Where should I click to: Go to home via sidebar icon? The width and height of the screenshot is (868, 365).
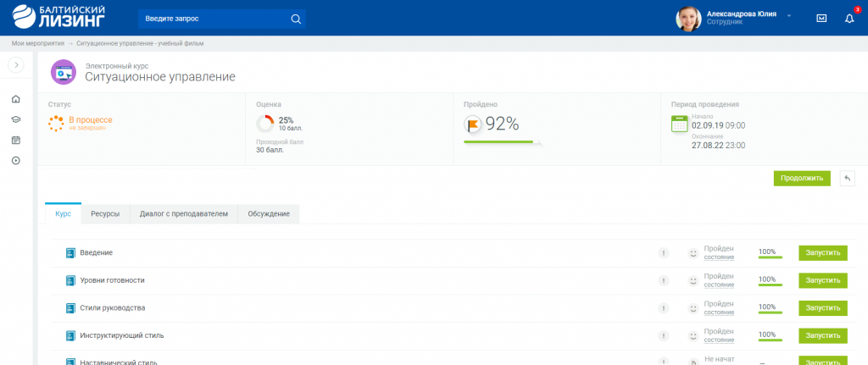tap(16, 99)
